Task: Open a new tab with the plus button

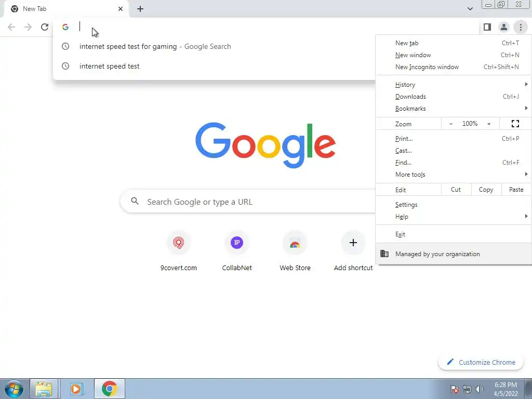Action: click(x=140, y=9)
